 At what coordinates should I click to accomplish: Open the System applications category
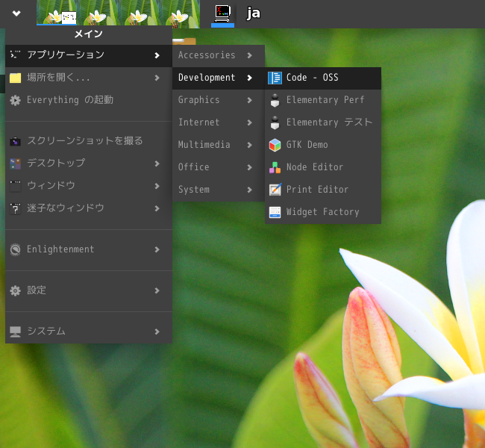click(x=219, y=190)
